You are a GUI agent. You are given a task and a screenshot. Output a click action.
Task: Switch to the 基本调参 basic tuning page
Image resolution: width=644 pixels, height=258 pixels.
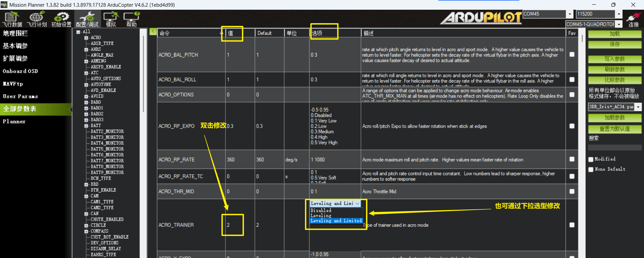[x=15, y=46]
